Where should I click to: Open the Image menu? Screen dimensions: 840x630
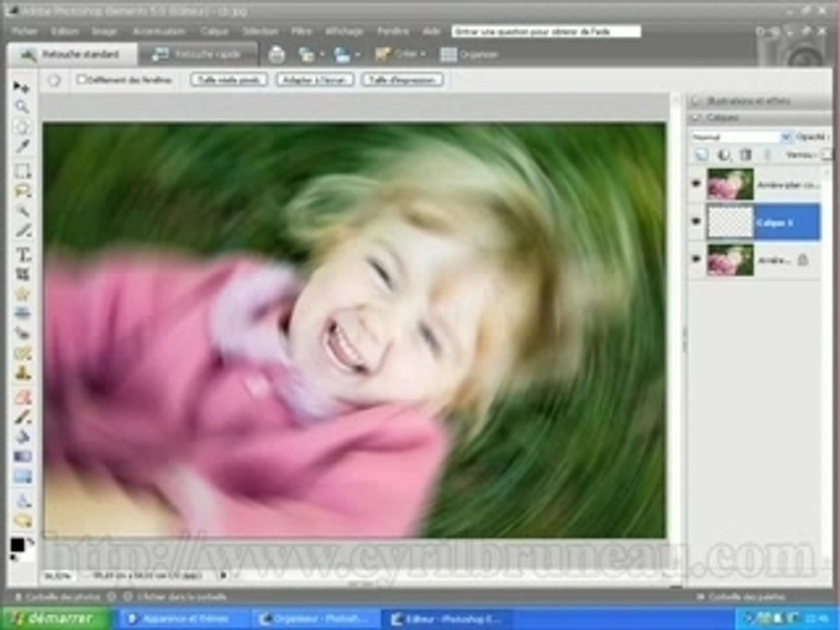point(104,31)
